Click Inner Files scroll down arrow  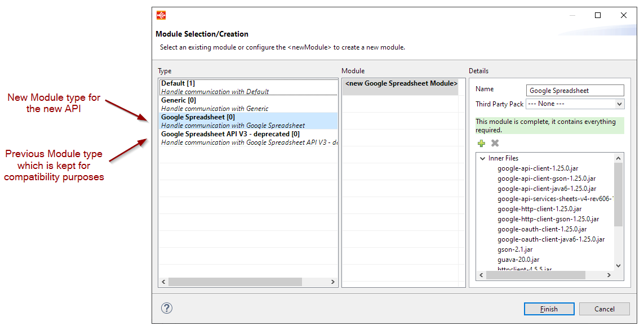click(x=618, y=266)
